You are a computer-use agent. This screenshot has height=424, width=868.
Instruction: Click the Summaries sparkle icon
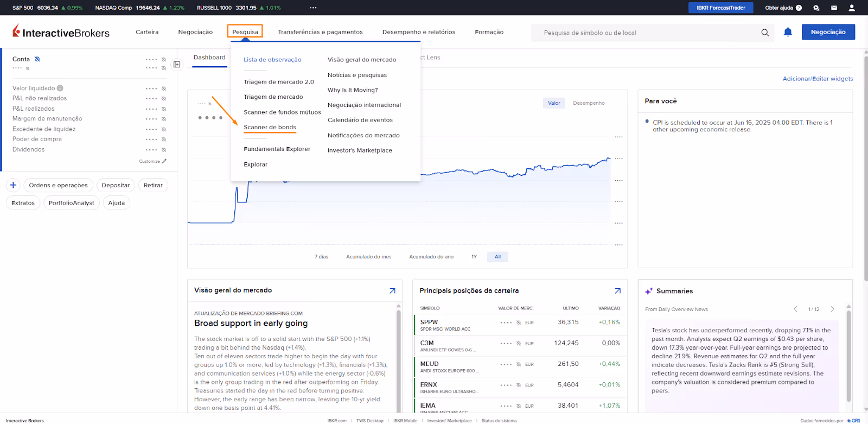click(x=649, y=291)
